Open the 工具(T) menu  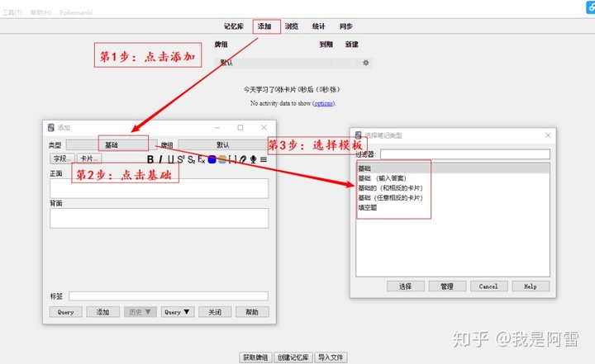coord(12,12)
